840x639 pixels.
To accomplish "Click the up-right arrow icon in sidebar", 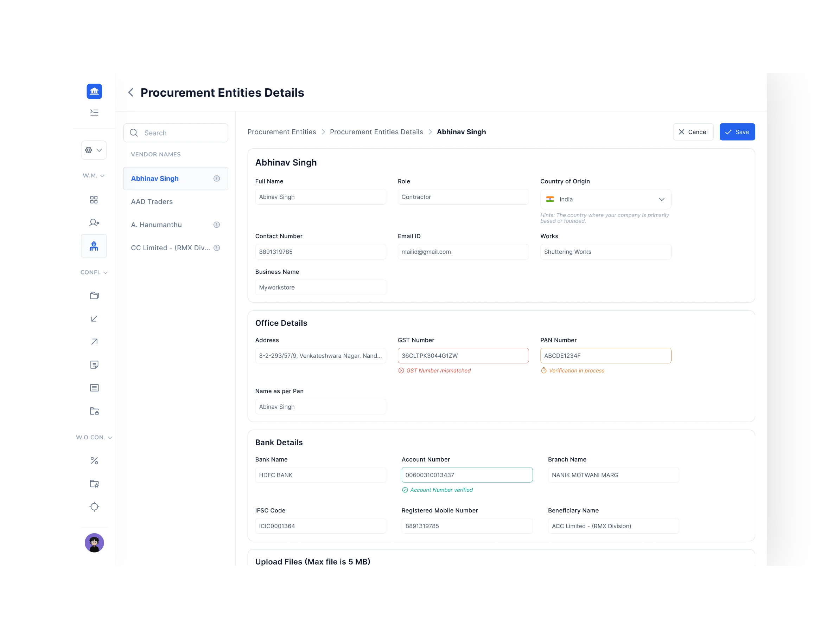I will coord(94,342).
